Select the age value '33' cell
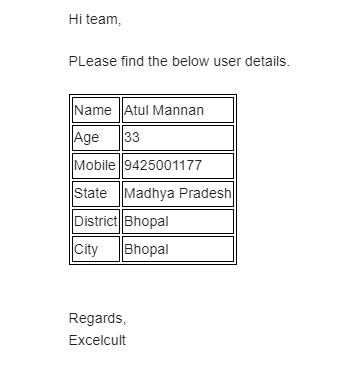The height and width of the screenshot is (377, 362). point(178,138)
